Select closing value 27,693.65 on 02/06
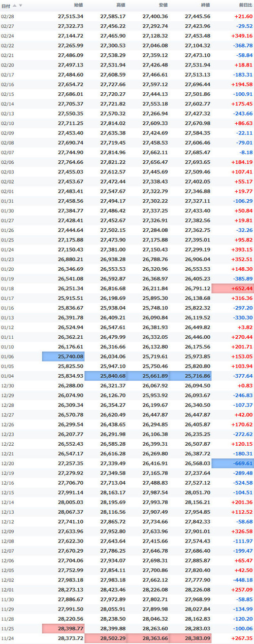254x644 pixels. point(197,161)
